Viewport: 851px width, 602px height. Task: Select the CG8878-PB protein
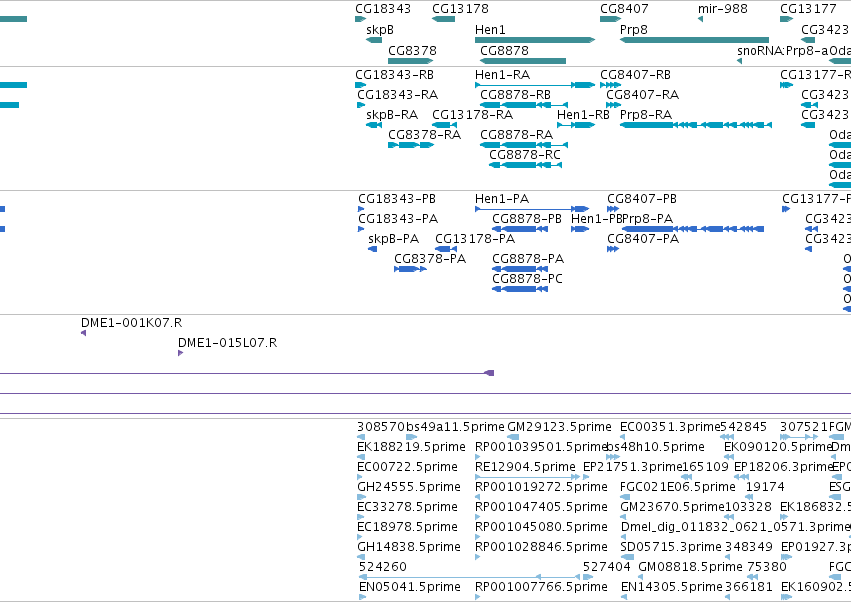coord(526,219)
